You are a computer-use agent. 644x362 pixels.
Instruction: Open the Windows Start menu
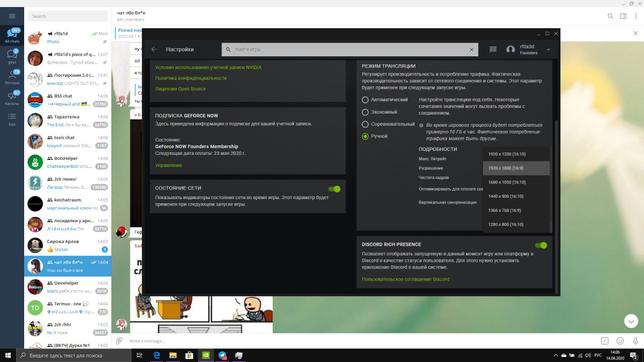click(8, 355)
